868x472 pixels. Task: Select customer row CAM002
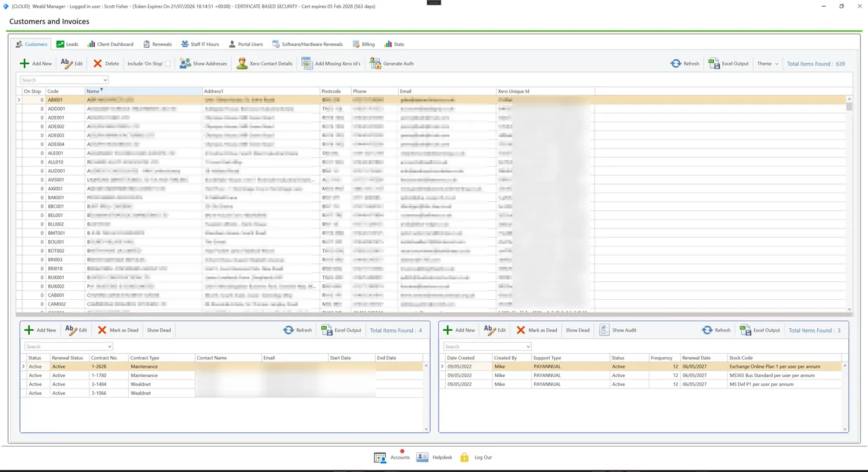pos(431,304)
